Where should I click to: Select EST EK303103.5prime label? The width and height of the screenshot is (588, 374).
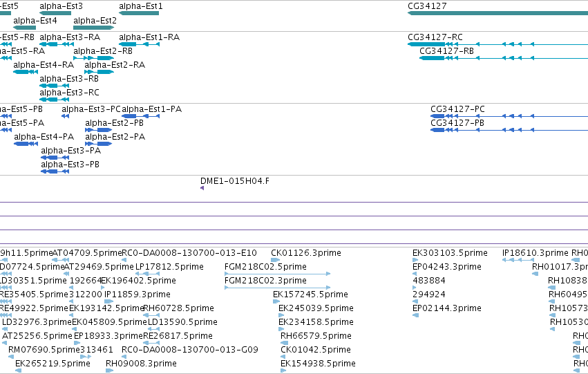pos(450,253)
